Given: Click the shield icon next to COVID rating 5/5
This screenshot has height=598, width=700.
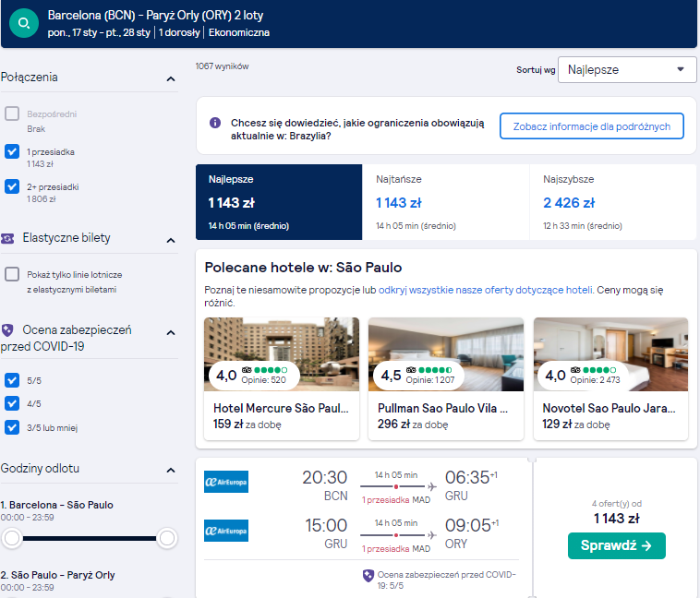Looking at the screenshot, I should coord(368,576).
